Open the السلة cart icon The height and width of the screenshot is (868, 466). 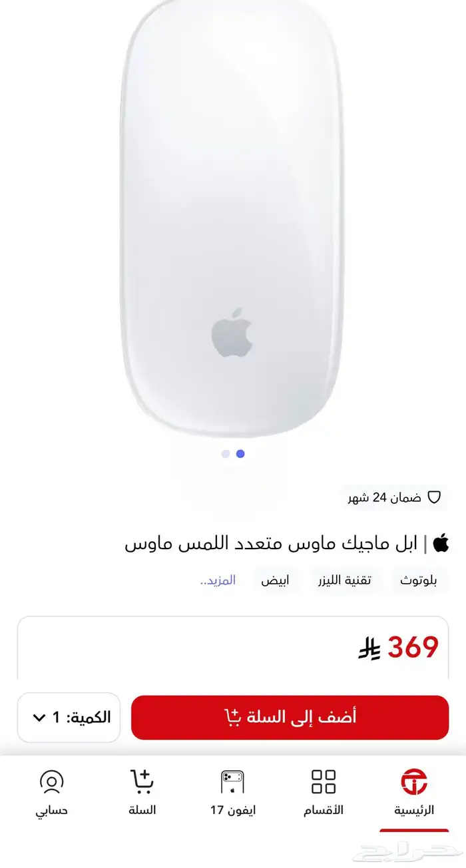(x=142, y=781)
